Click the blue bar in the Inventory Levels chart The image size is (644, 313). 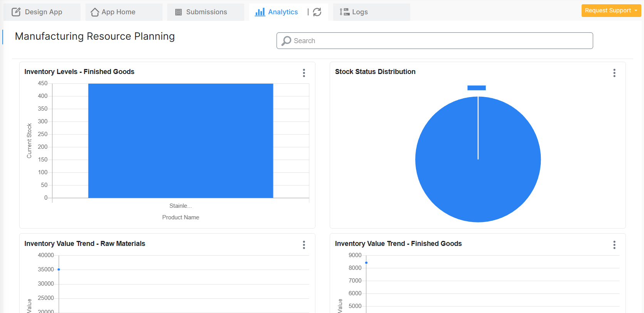[x=181, y=141]
